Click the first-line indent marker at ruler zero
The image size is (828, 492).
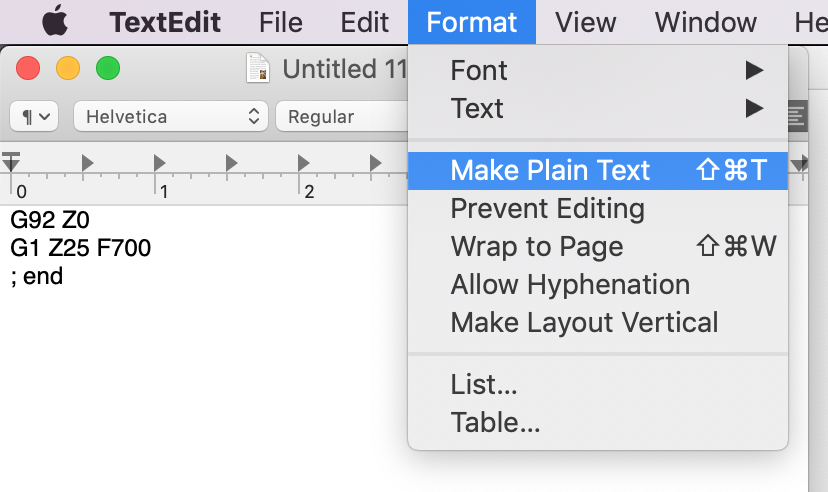(11, 161)
